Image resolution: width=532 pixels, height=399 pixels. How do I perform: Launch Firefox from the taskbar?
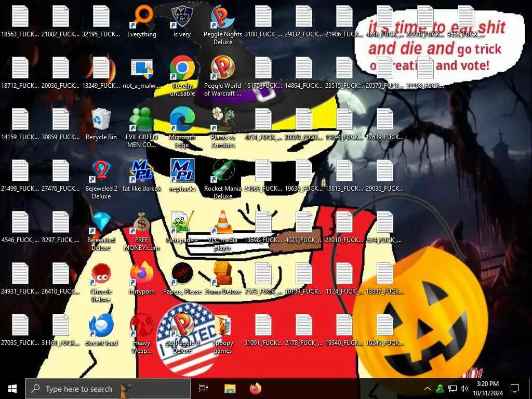point(256,389)
